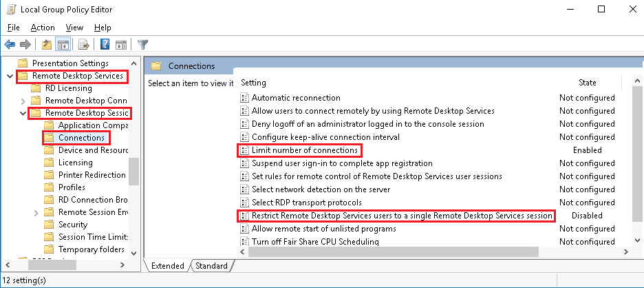Click the tree pane horizontal scroll right arrow
This screenshot has width=644, height=288.
click(x=122, y=265)
